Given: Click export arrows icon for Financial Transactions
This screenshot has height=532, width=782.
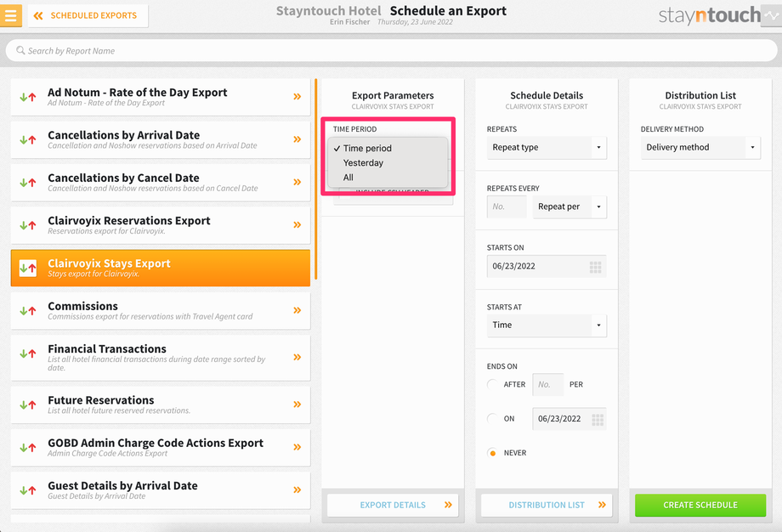Looking at the screenshot, I should point(28,354).
